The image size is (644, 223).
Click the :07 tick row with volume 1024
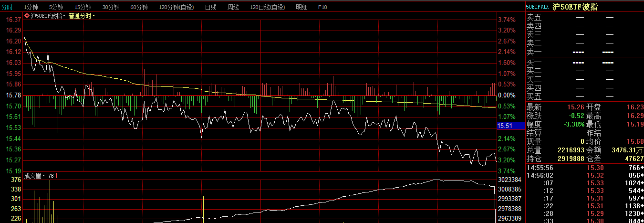[585, 183]
